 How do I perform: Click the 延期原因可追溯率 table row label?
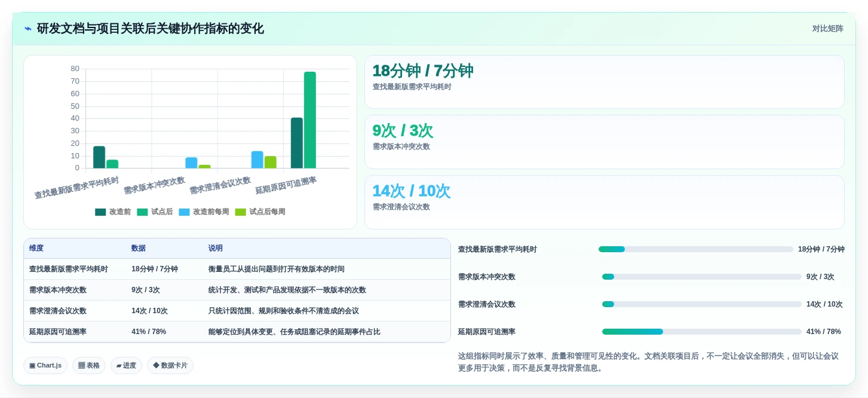coord(58,332)
